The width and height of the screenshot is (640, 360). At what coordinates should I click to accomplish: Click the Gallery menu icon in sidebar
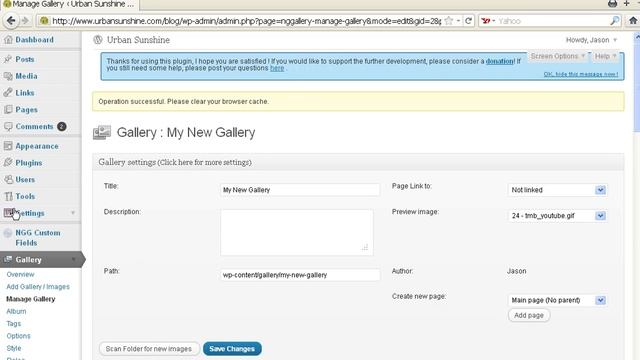coord(8,260)
